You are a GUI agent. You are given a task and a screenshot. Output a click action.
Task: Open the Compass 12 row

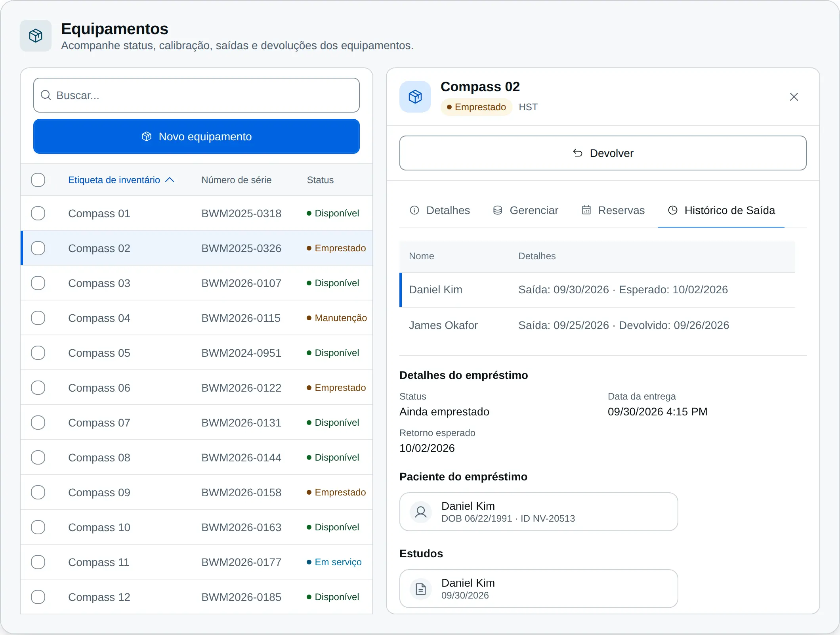[x=197, y=597]
